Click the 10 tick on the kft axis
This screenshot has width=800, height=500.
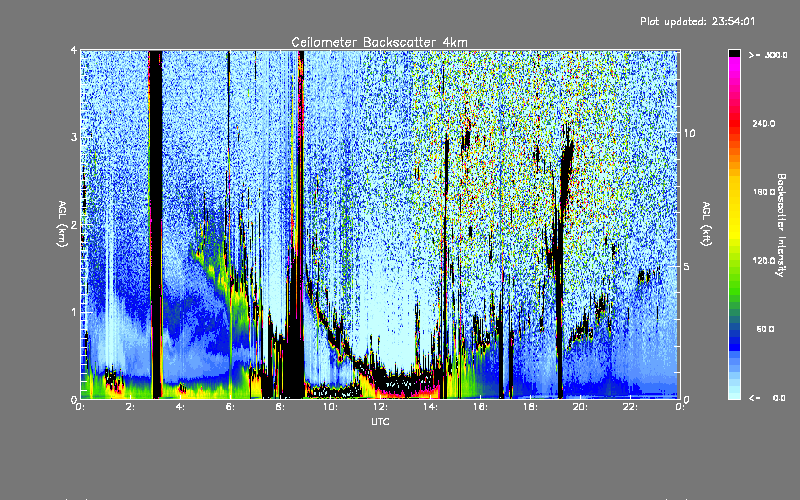point(689,133)
